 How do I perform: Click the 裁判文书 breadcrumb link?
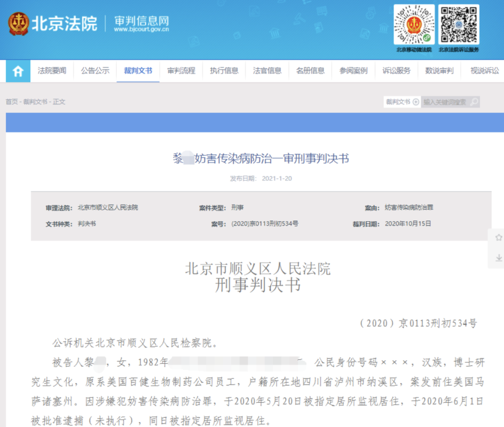point(35,102)
